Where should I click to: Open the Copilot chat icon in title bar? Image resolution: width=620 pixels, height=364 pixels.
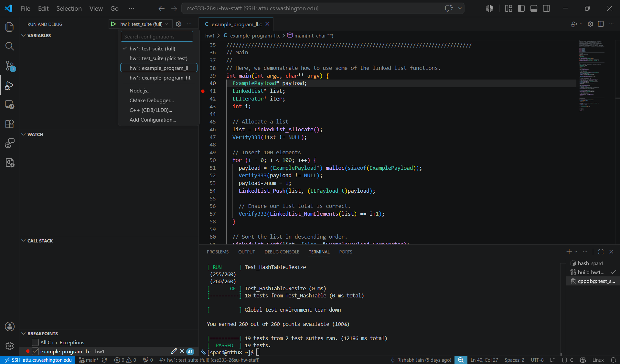[449, 8]
